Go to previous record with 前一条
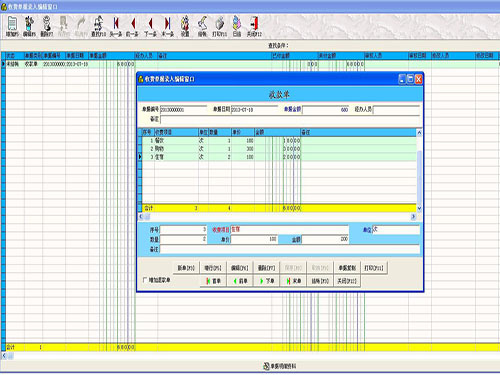Viewport: 500px width, 375px height. pos(133,26)
